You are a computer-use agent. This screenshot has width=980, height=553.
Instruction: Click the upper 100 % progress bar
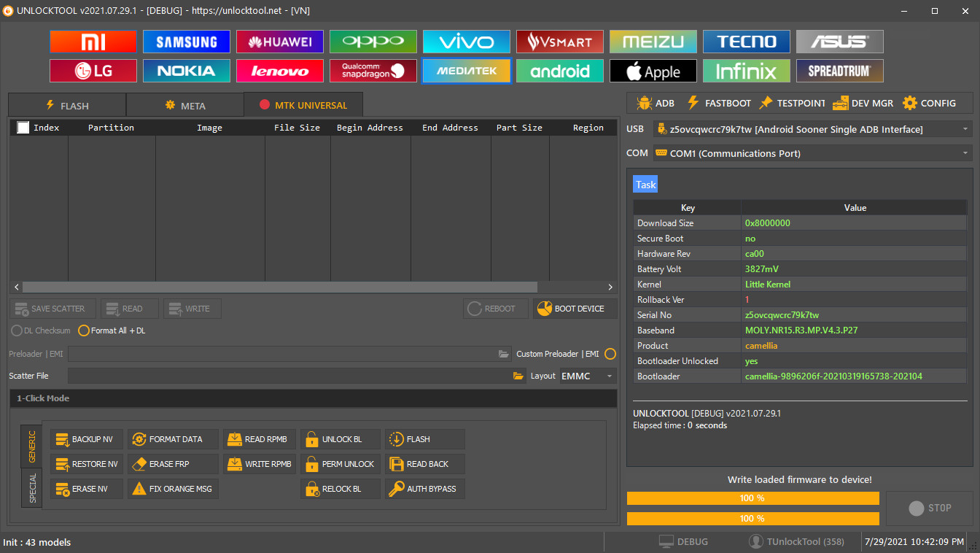coord(753,498)
